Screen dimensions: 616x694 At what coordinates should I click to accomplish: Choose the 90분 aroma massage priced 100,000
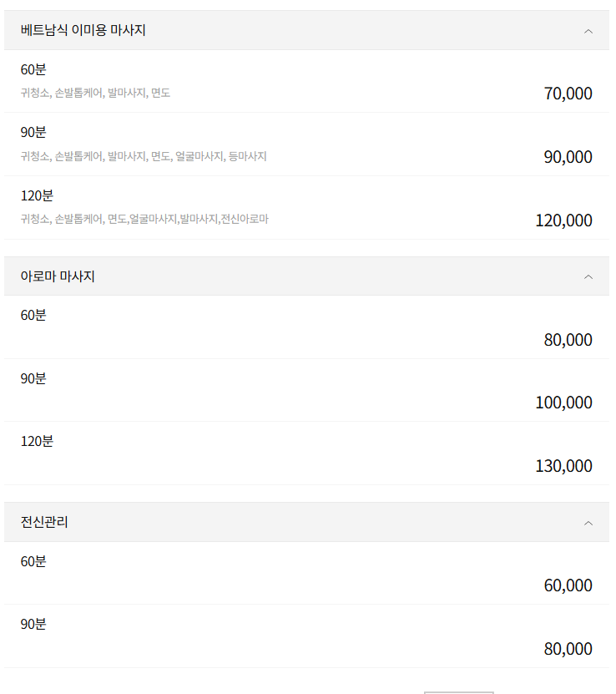(308, 390)
